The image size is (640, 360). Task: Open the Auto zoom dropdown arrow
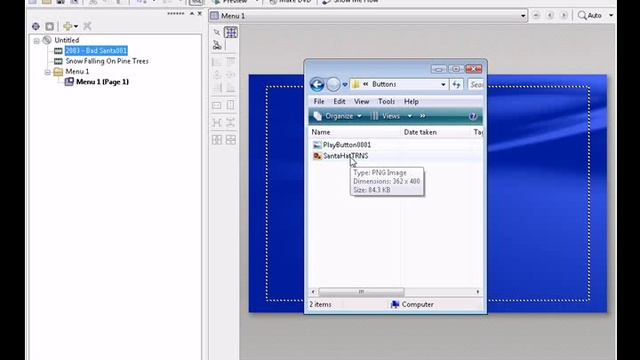click(611, 16)
